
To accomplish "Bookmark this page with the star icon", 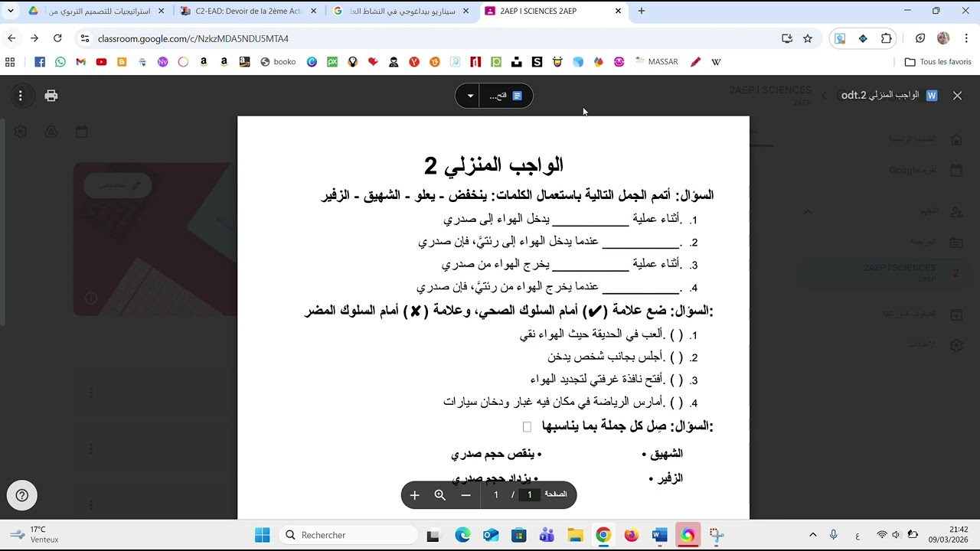I will point(808,38).
